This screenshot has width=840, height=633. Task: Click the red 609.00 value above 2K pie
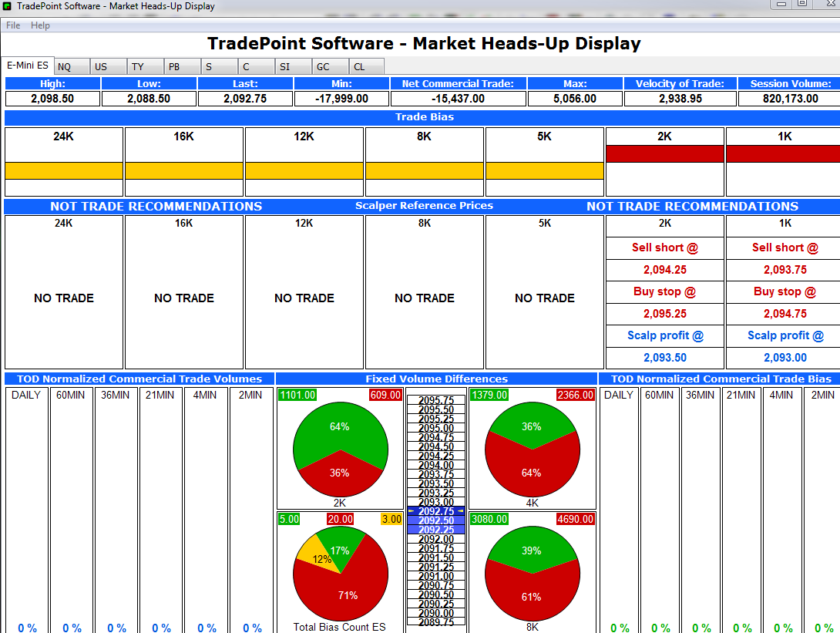(385, 395)
